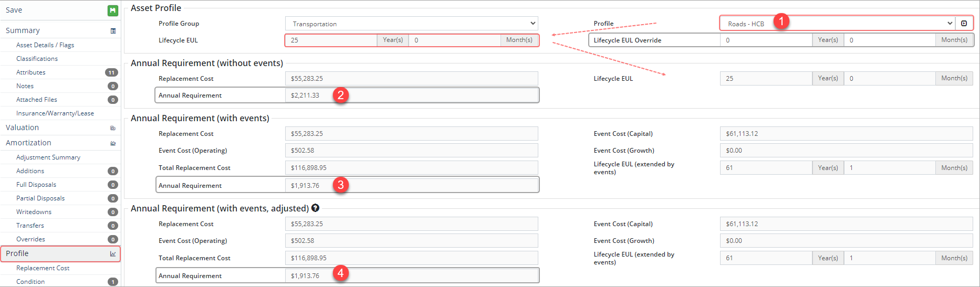Image resolution: width=980 pixels, height=287 pixels.
Task: Click the Lifecycle EUL months field in Asset Profile
Action: pos(455,40)
